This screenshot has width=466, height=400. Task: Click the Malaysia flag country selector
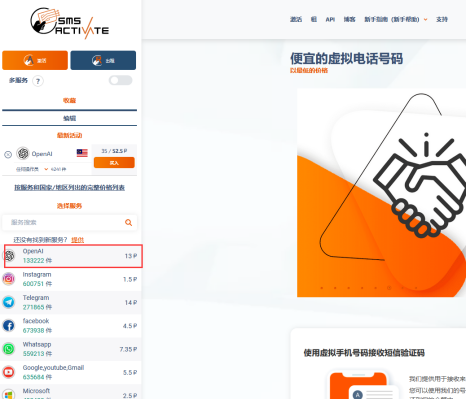(82, 153)
